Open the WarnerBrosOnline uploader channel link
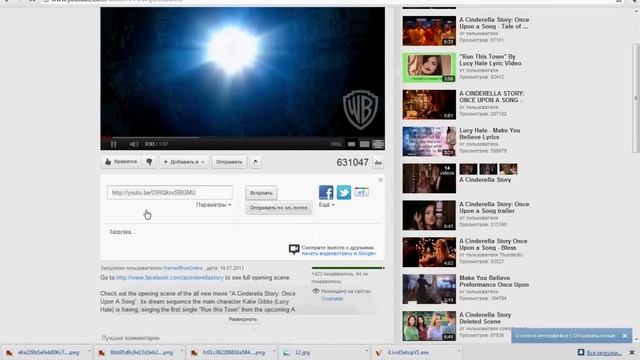640x360 pixels. pos(182,268)
